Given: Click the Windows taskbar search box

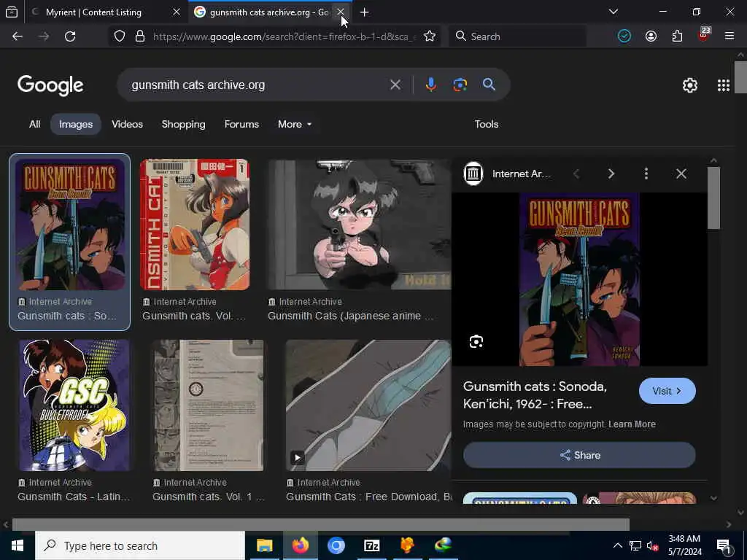Looking at the screenshot, I should (x=140, y=545).
